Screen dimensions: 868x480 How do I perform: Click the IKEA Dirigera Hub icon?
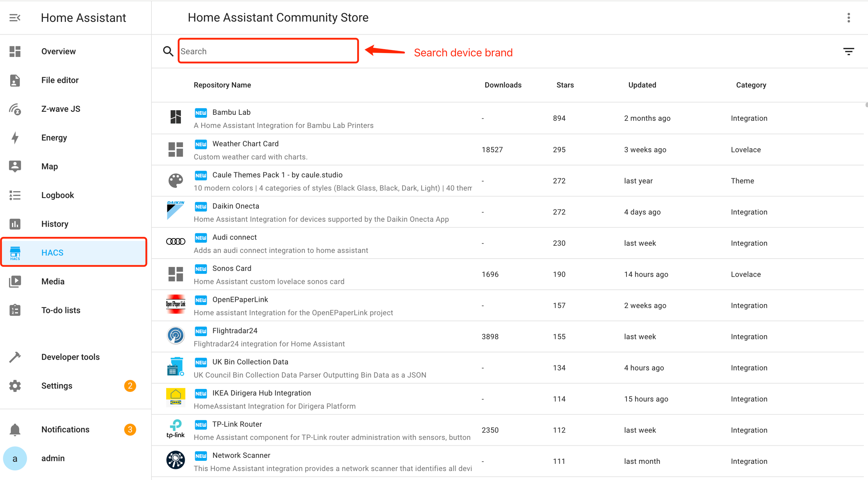175,397
